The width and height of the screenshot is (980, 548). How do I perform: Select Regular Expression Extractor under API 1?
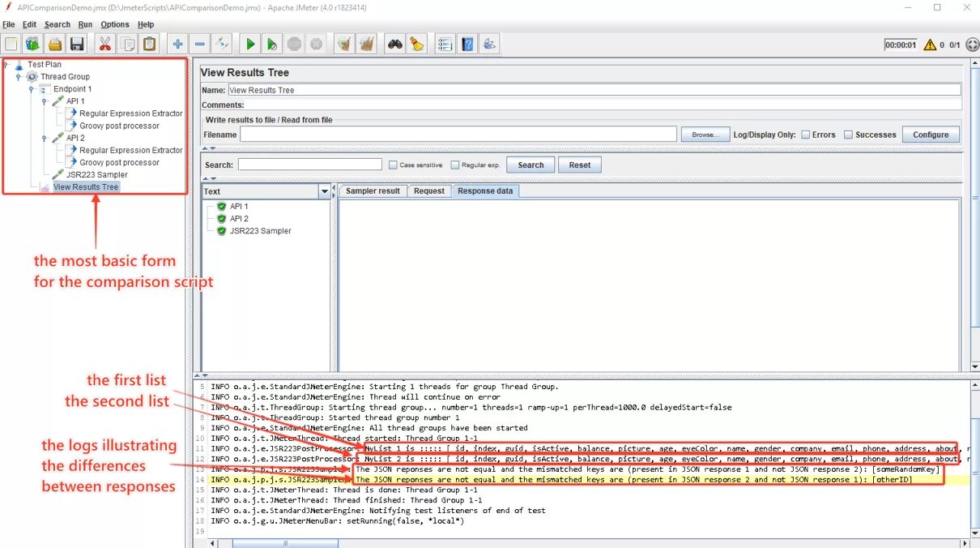click(130, 113)
